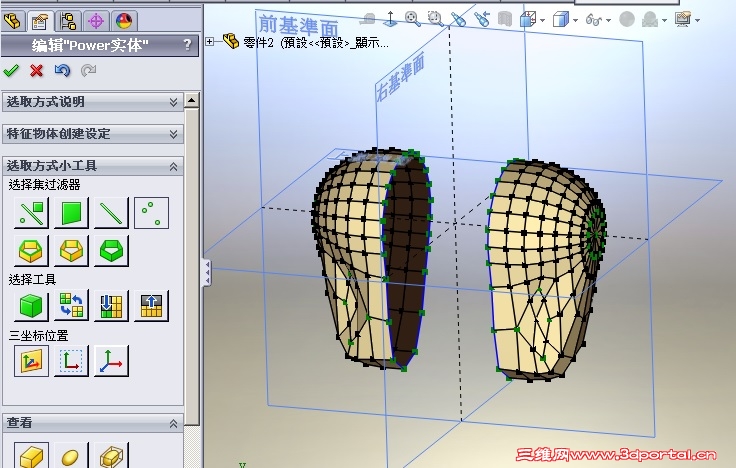Select second yellow body filter icon
This screenshot has height=468, width=736.
[71, 251]
